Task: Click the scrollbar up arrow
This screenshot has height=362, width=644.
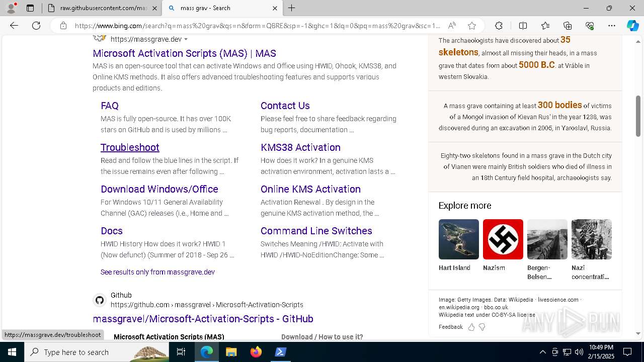Action: (x=638, y=42)
